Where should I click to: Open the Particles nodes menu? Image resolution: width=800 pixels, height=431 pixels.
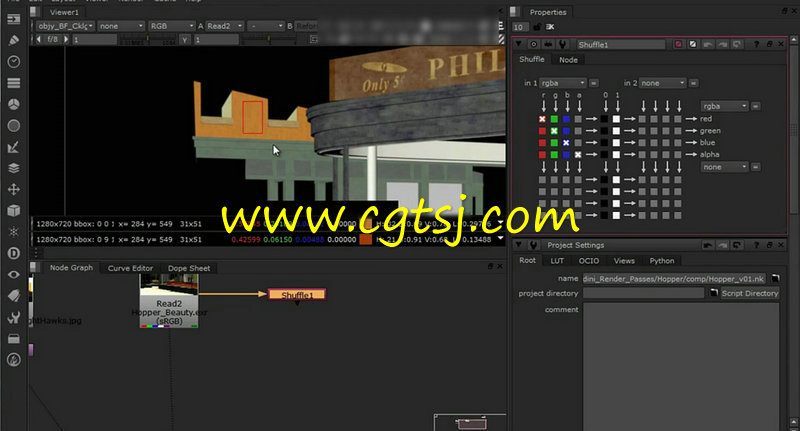tap(14, 232)
